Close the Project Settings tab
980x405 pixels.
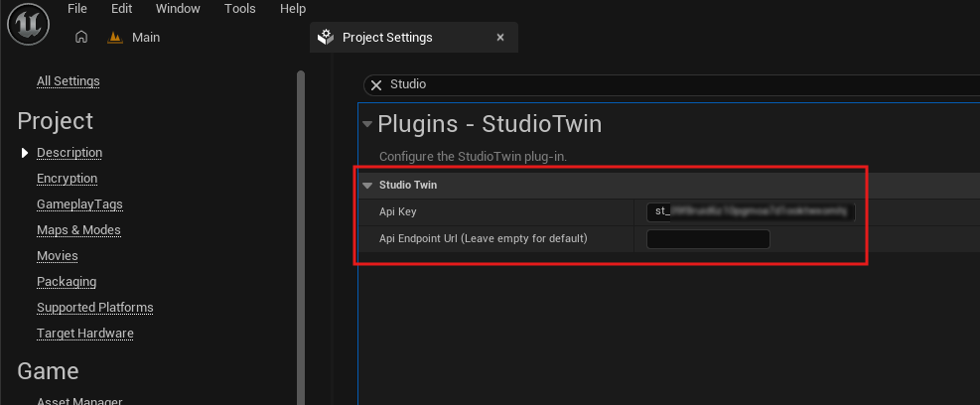pos(500,38)
